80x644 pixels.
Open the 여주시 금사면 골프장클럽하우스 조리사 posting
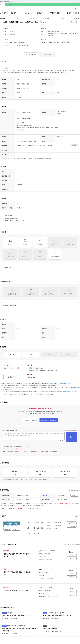[x=17, y=573]
